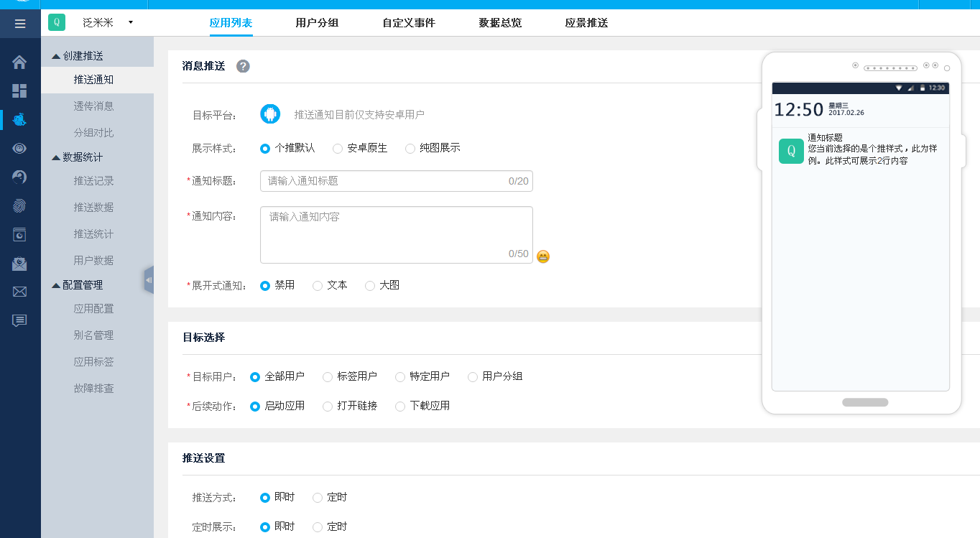Click the help question mark beside 消息推送
Image resolution: width=980 pixels, height=538 pixels.
coord(243,66)
